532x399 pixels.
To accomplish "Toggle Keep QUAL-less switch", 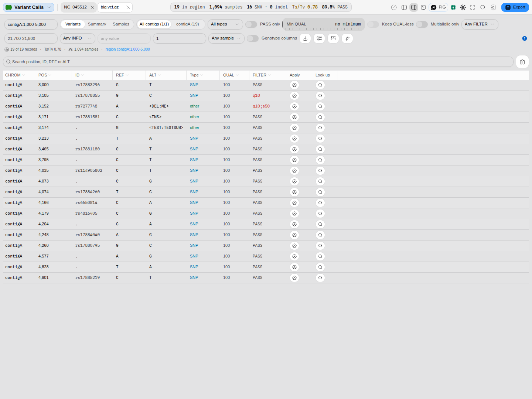I will 373,24.
